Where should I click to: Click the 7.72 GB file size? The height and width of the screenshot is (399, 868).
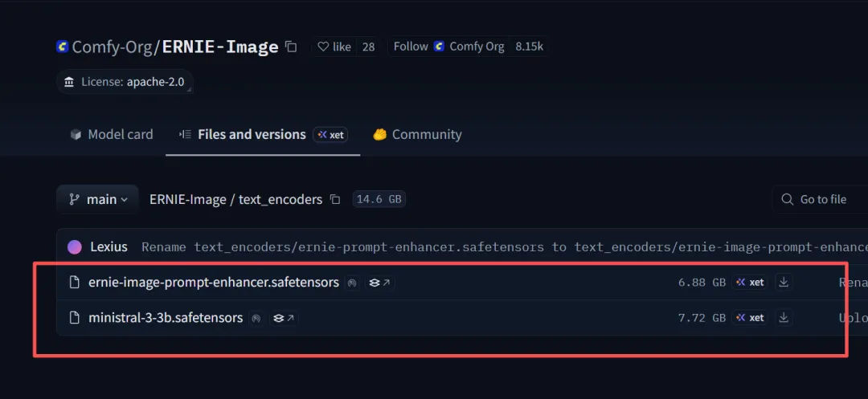tap(702, 318)
